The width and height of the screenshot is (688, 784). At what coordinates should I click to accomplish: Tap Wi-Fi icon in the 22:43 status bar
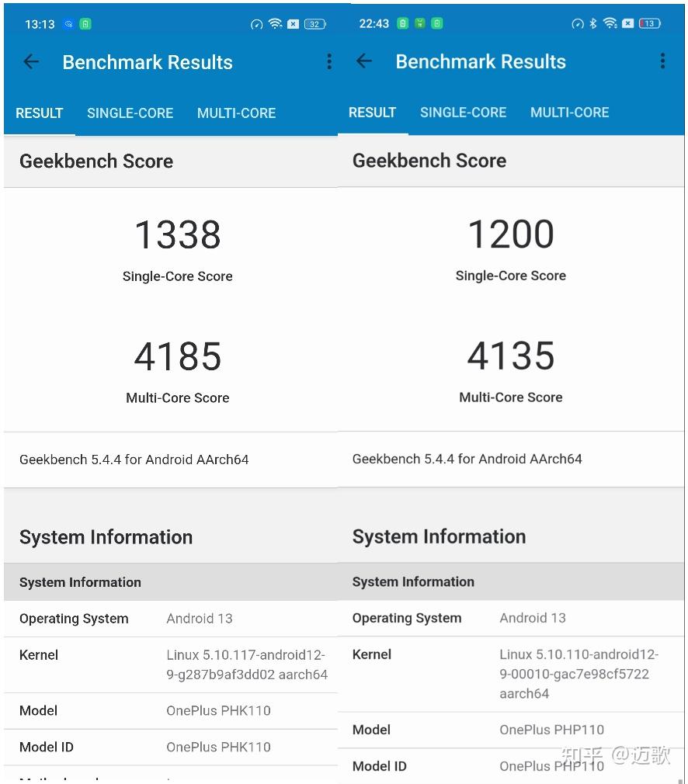coord(610,23)
